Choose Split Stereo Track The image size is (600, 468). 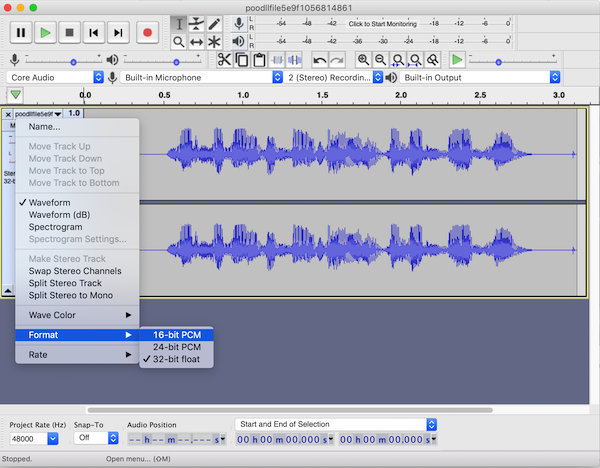pos(77,283)
